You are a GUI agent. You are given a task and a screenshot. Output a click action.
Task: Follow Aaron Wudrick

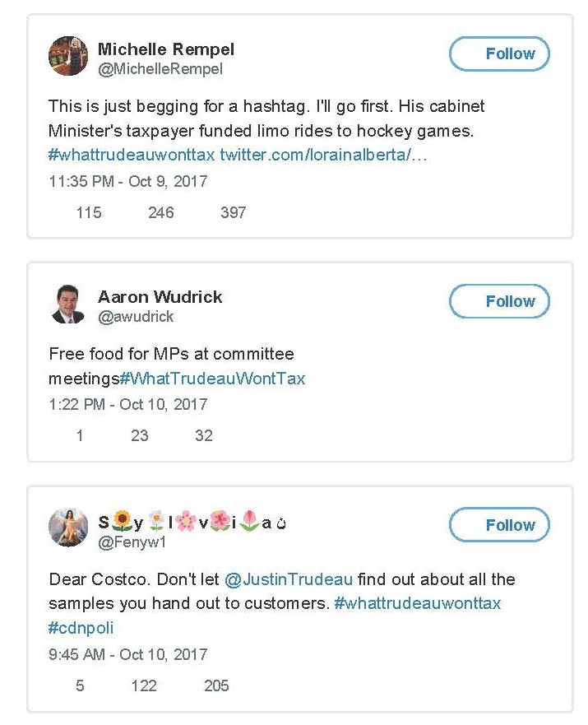[x=499, y=301]
